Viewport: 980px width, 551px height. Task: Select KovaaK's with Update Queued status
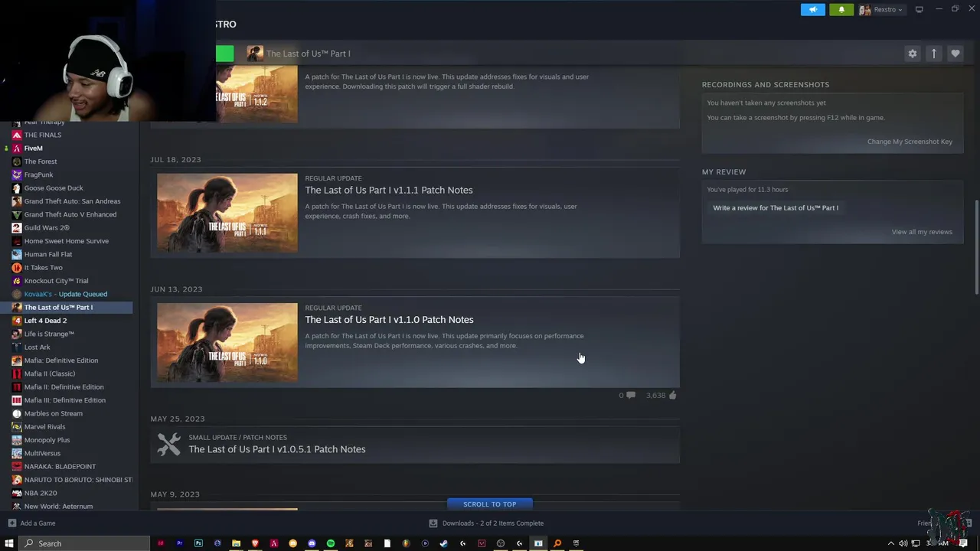67,294
